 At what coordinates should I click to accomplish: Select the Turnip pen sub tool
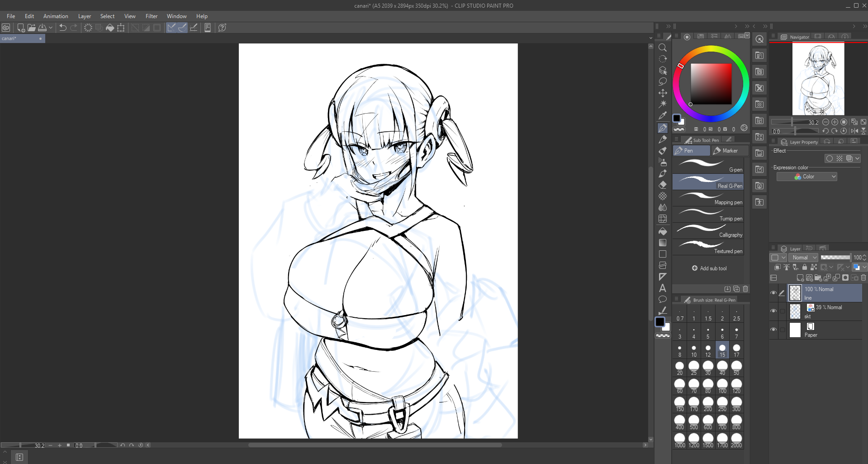[708, 214]
